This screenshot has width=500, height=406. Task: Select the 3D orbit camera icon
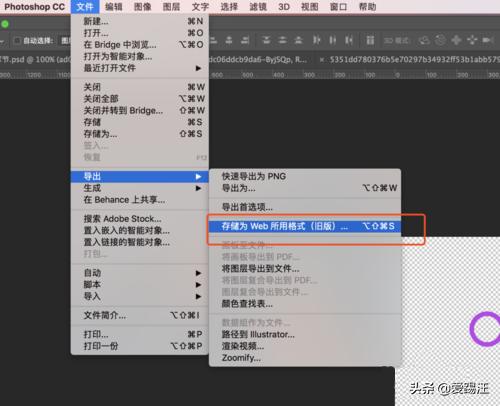(x=424, y=40)
